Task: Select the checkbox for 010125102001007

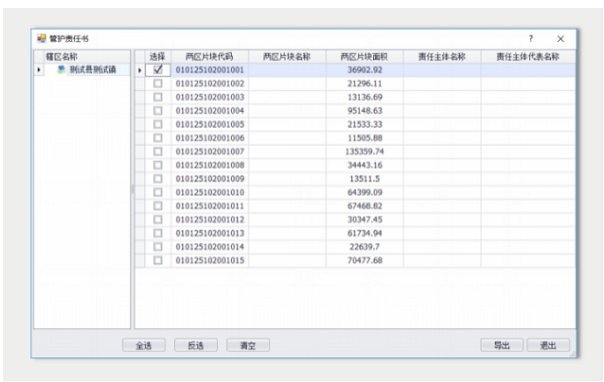Action: (x=158, y=152)
